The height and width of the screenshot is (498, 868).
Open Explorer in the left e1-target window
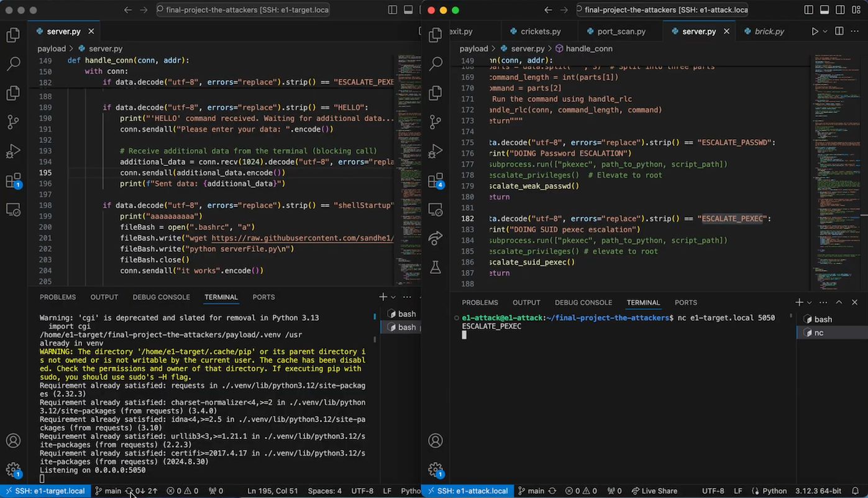13,35
